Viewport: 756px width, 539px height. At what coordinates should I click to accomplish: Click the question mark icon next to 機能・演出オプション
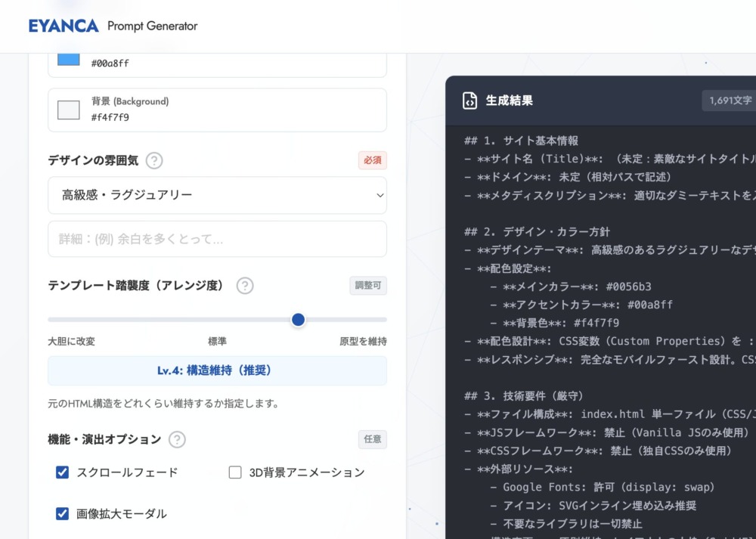[x=177, y=439]
